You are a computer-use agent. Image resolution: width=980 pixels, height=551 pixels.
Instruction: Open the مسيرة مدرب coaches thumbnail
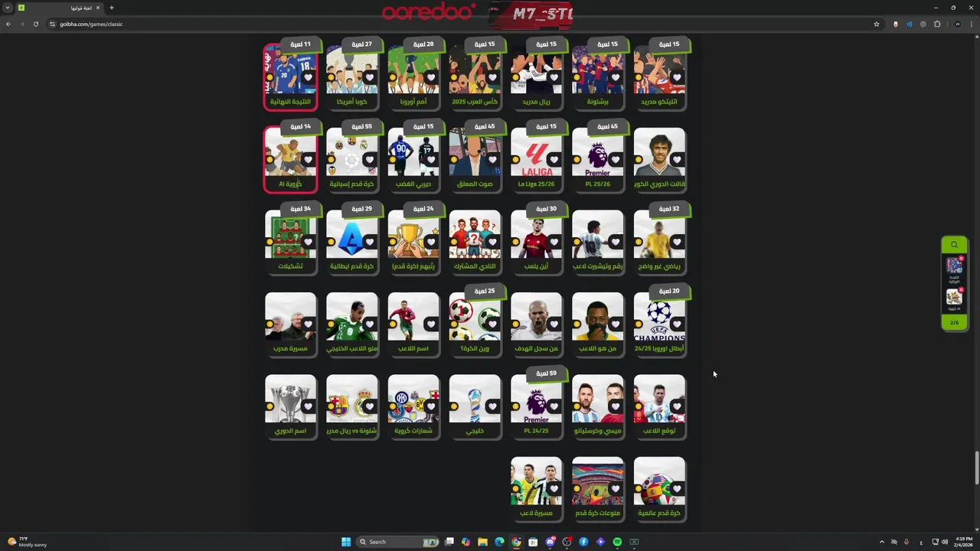tap(290, 318)
